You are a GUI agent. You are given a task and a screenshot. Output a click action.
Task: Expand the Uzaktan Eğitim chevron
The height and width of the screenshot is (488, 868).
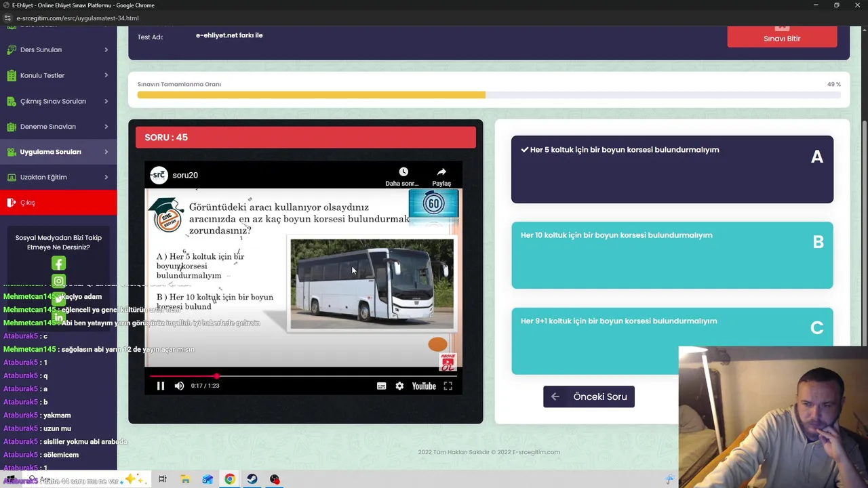tap(106, 178)
